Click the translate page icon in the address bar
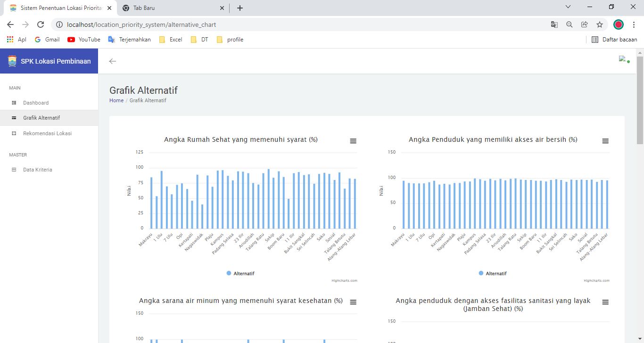The image size is (644, 343). (554, 24)
